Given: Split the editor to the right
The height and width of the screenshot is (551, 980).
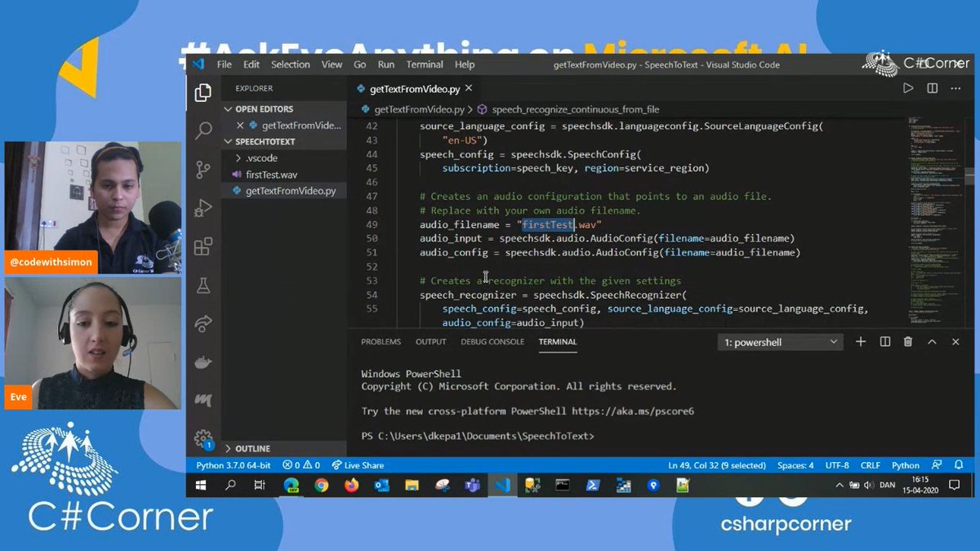Looking at the screenshot, I should tap(932, 88).
